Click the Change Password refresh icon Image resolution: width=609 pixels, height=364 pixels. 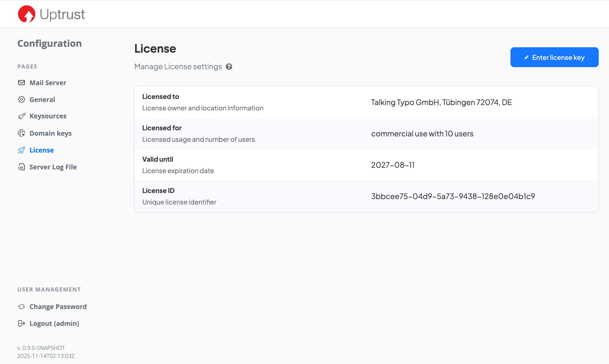pyautogui.click(x=22, y=307)
